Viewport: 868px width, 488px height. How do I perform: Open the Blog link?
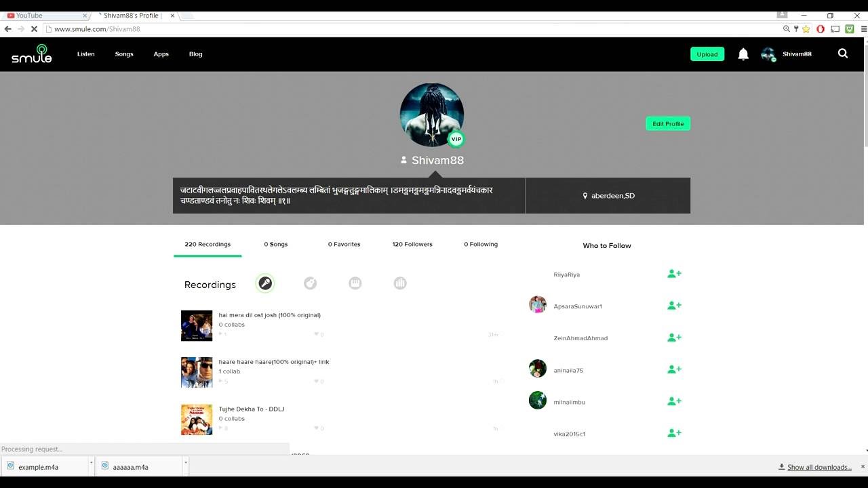[195, 54]
